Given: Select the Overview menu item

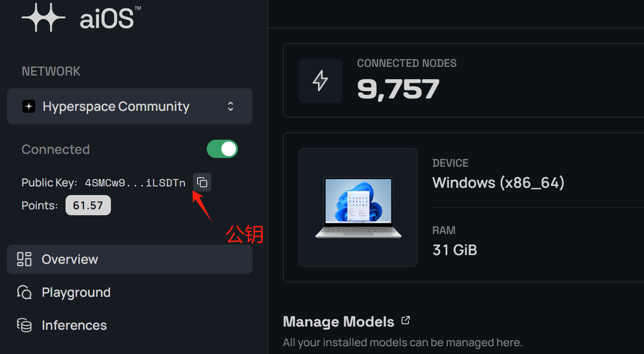Looking at the screenshot, I should 70,259.
